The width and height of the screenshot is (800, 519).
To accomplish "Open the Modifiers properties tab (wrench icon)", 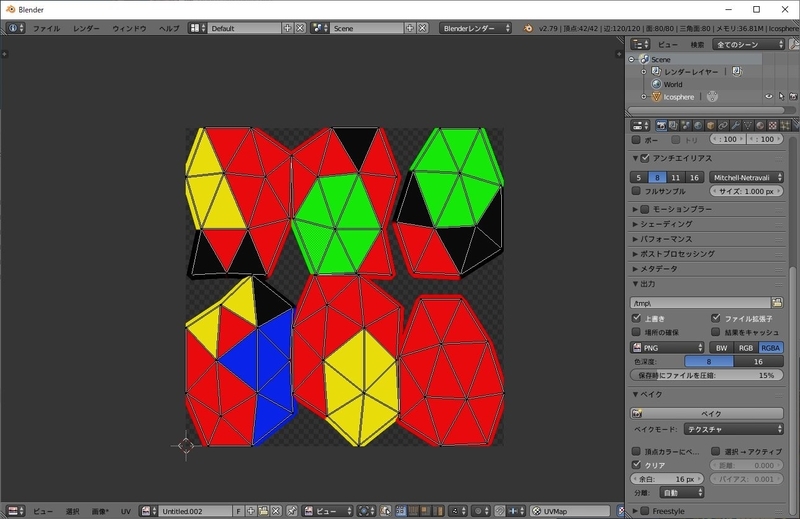I will (x=735, y=126).
